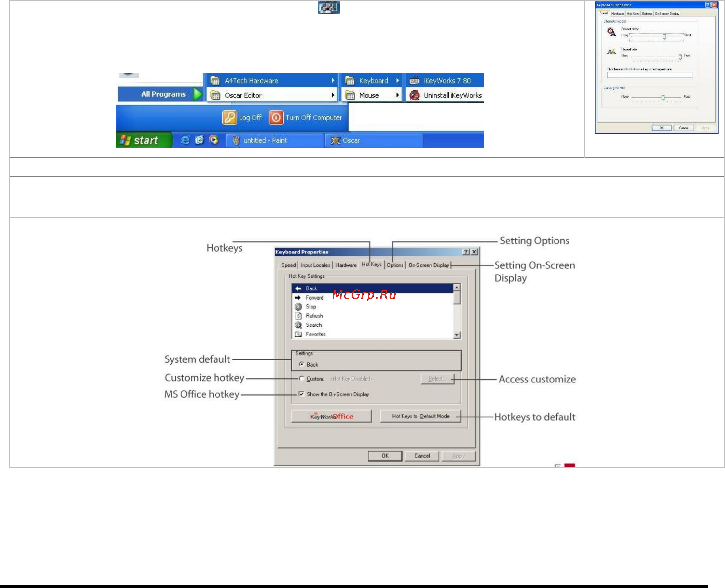Screen dimensions: 725x588
Task: Open Options tab in large Keyboard Properties
Action: (395, 265)
